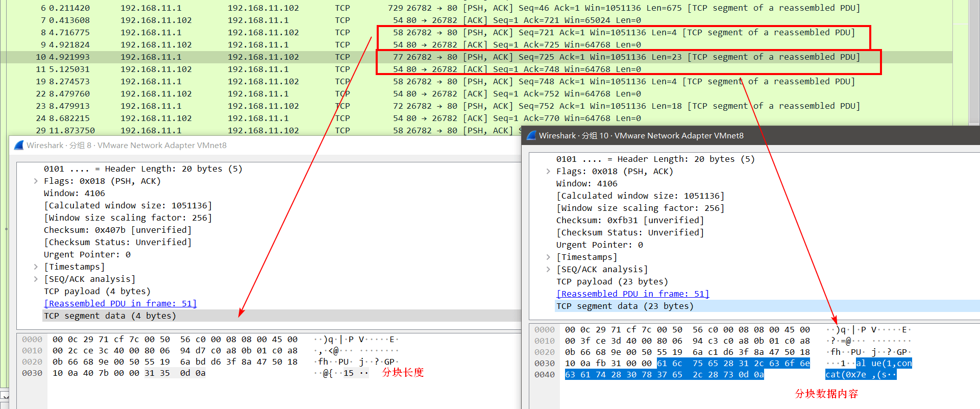The width and height of the screenshot is (980, 409).
Task: Open Reassembled PDU in frame 51 link, packet 10 window
Action: (x=633, y=294)
